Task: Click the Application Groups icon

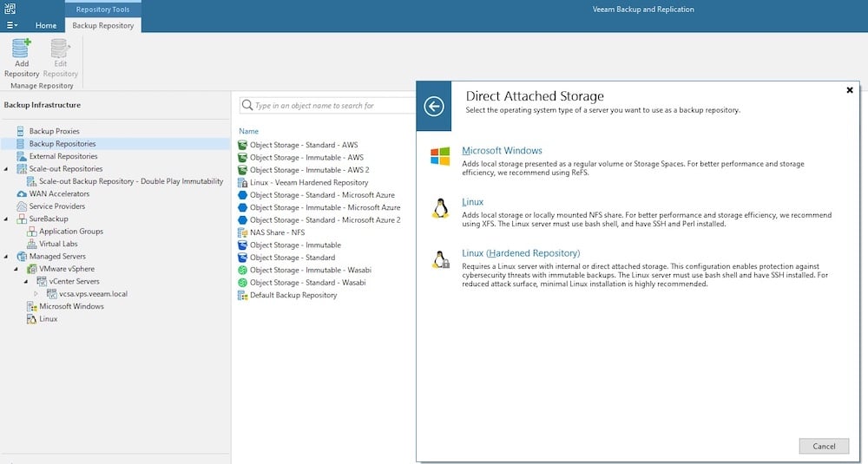Action: pyautogui.click(x=31, y=232)
